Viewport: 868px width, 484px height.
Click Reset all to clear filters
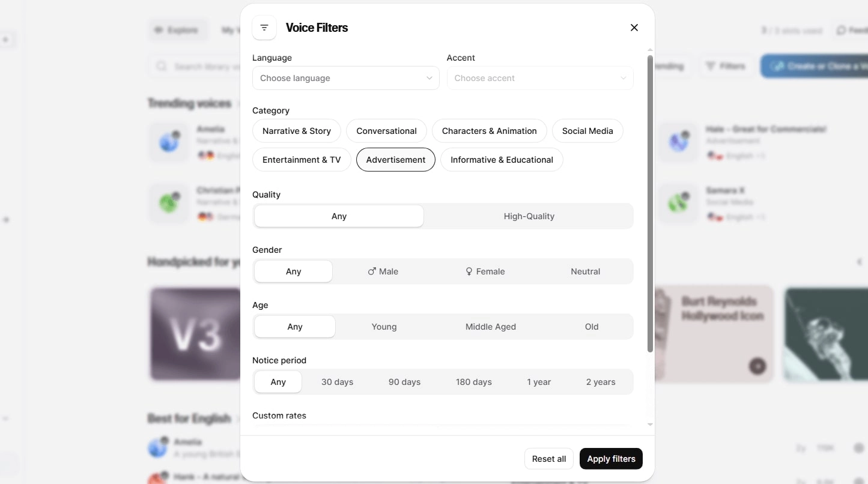tap(548, 458)
